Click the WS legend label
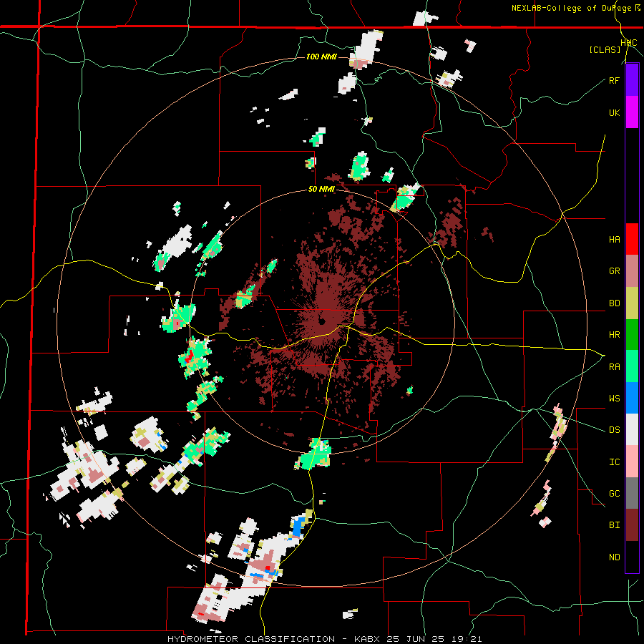Screen dimensions: 644x644 click(x=614, y=399)
